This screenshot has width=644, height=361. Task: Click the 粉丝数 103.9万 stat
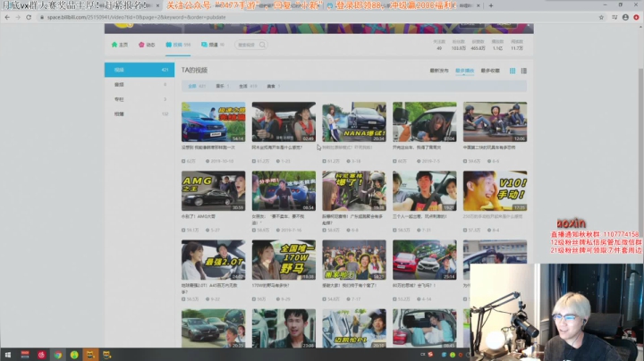tap(458, 45)
